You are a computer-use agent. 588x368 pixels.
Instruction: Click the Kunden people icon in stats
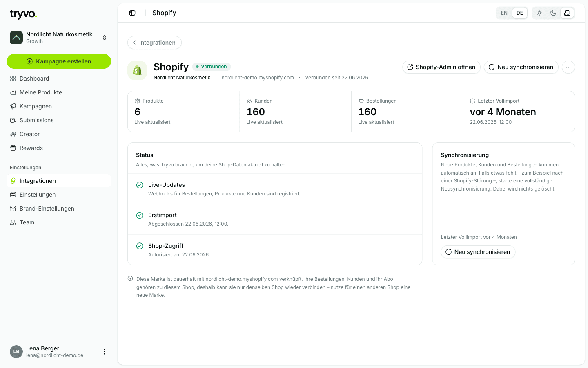[x=249, y=101]
